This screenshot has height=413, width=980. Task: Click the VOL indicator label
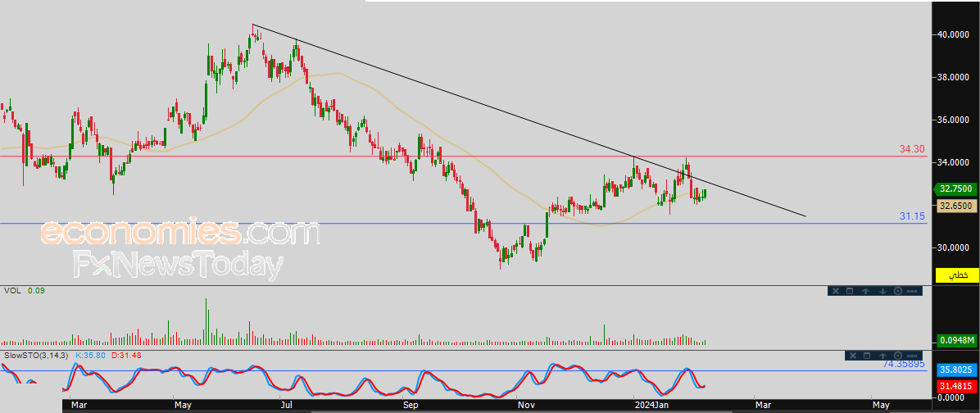coord(12,291)
